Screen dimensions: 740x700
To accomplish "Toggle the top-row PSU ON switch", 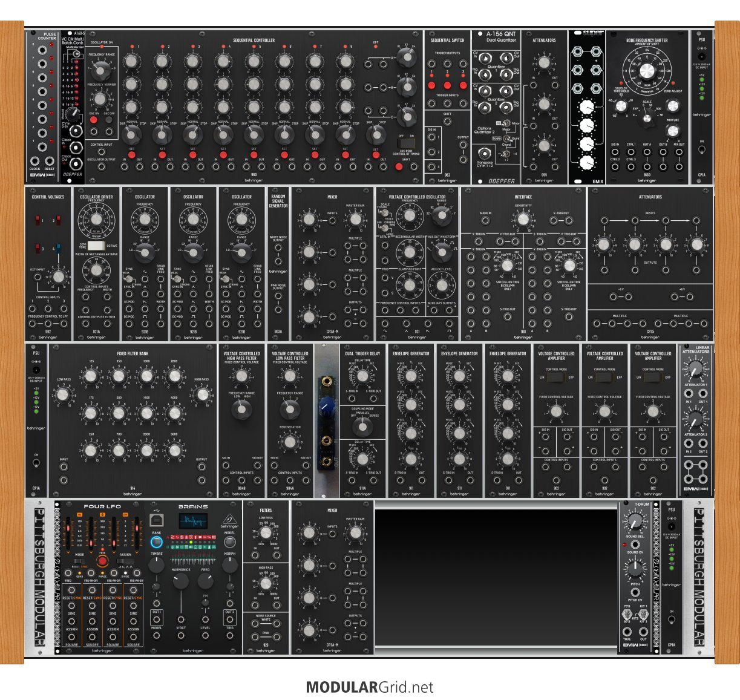I will [x=702, y=150].
